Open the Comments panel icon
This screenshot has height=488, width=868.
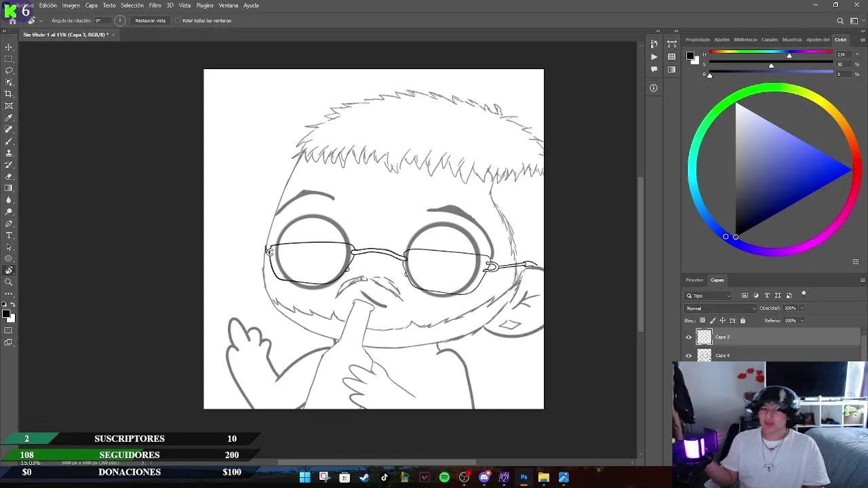(654, 69)
